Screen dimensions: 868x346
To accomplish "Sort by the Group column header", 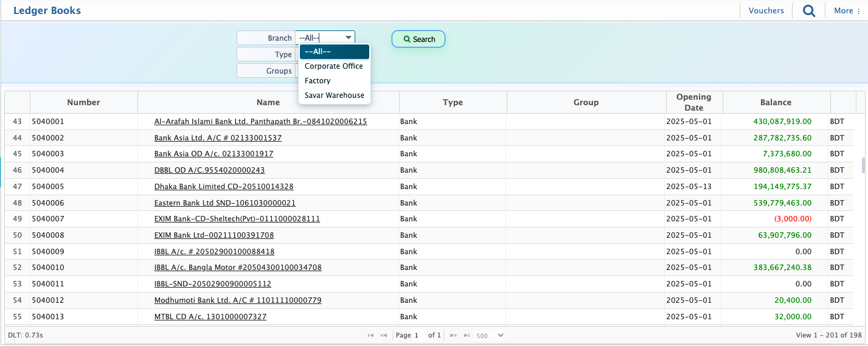I will (x=586, y=102).
